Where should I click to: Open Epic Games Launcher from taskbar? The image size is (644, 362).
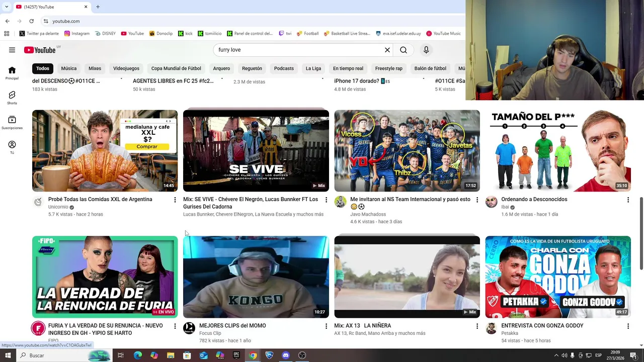[236, 355]
